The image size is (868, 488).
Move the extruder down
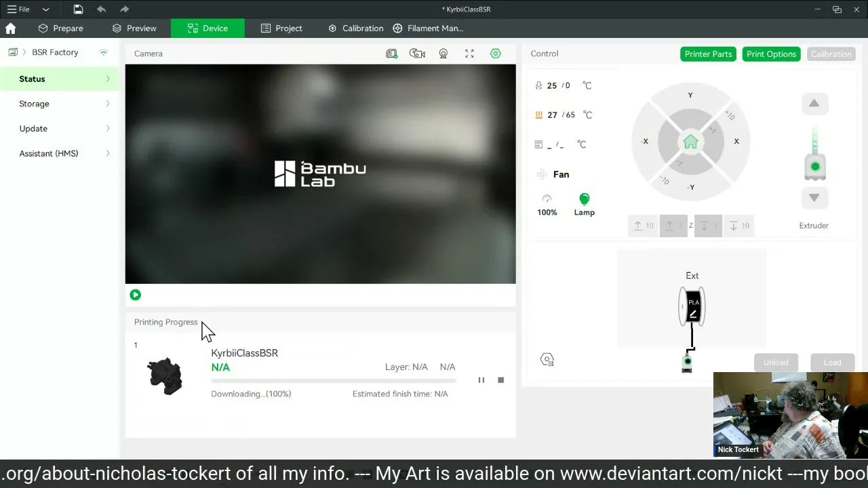pos(814,197)
